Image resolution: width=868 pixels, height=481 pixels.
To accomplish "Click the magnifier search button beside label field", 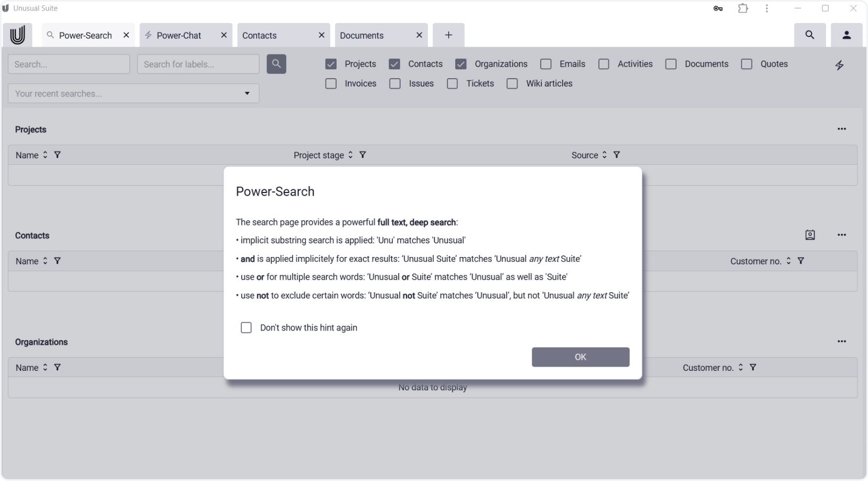I will pyautogui.click(x=276, y=64).
